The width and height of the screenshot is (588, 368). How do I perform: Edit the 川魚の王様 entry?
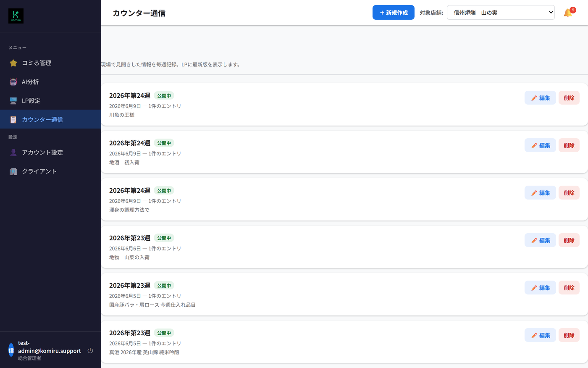pyautogui.click(x=540, y=98)
